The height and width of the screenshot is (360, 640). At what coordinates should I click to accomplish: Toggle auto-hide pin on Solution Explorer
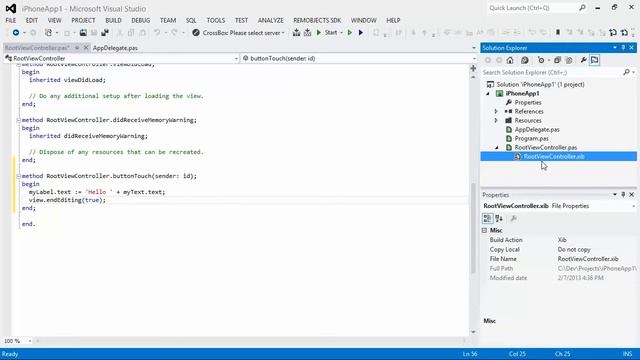point(623,48)
